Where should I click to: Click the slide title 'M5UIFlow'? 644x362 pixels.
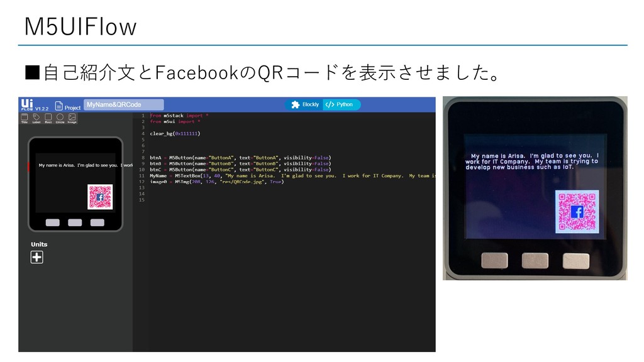point(80,26)
